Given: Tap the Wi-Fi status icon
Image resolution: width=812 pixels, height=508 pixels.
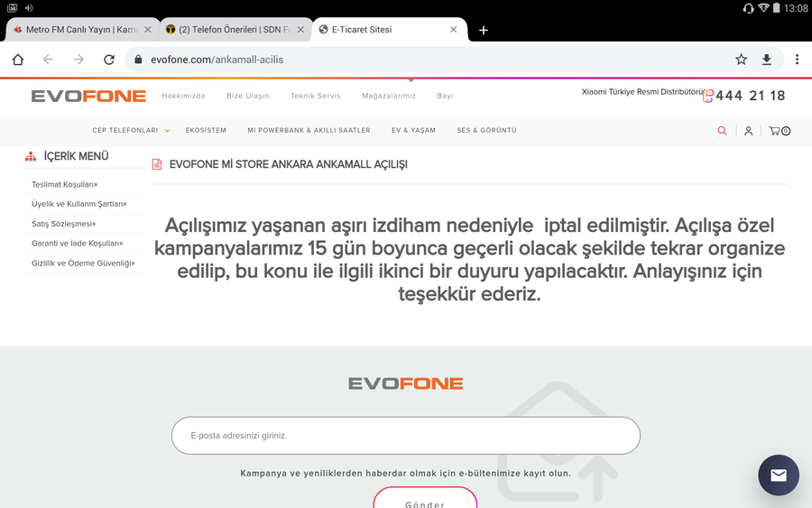Looking at the screenshot, I should [x=763, y=8].
